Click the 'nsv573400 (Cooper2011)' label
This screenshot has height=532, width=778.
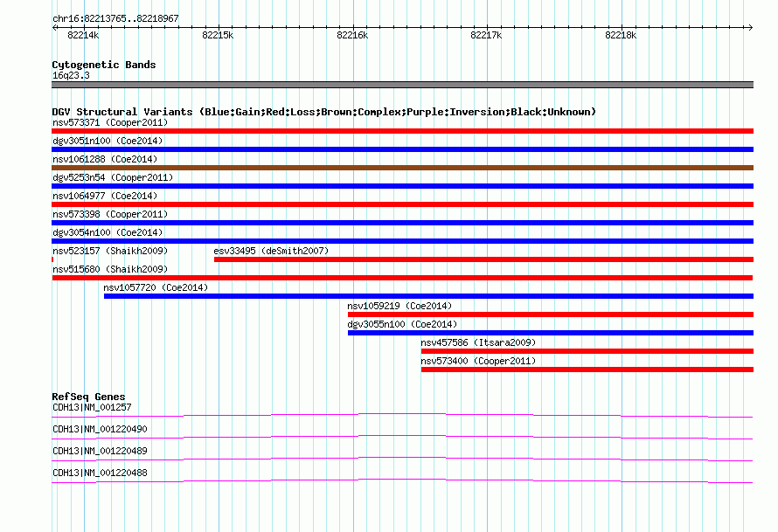(x=478, y=361)
